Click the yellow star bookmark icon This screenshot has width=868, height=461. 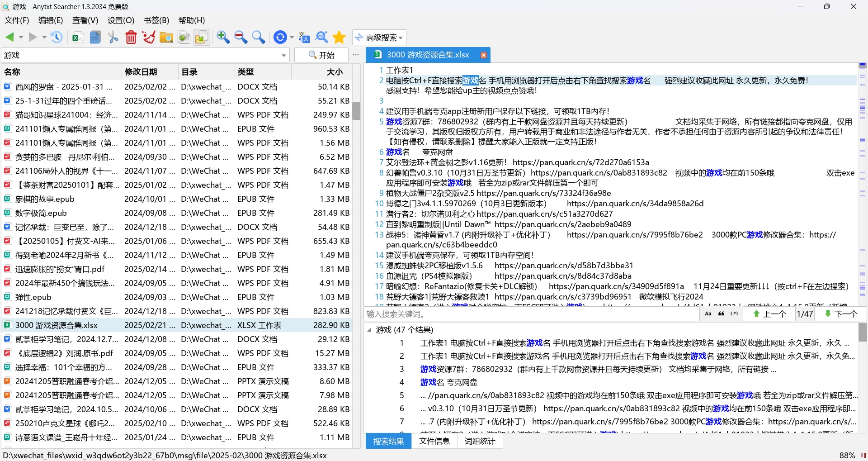[339, 38]
